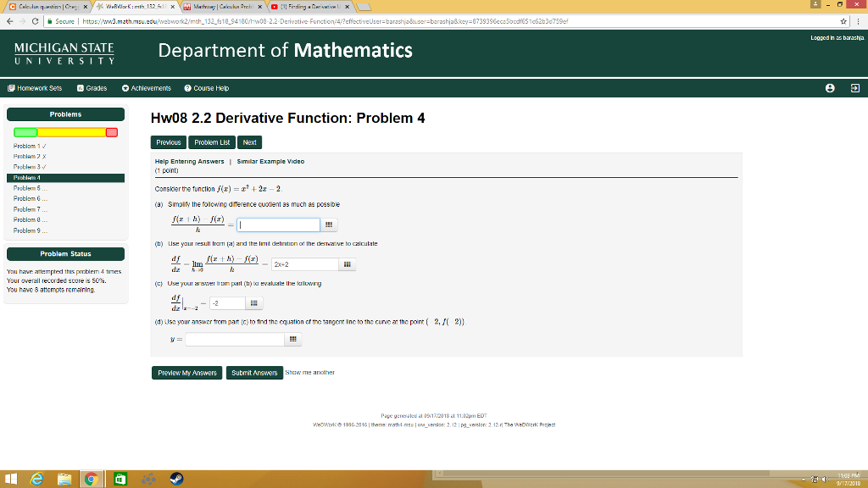This screenshot has width=868, height=488.
Task: Click the keypad icon beside the part (c) answer
Action: [x=253, y=302]
